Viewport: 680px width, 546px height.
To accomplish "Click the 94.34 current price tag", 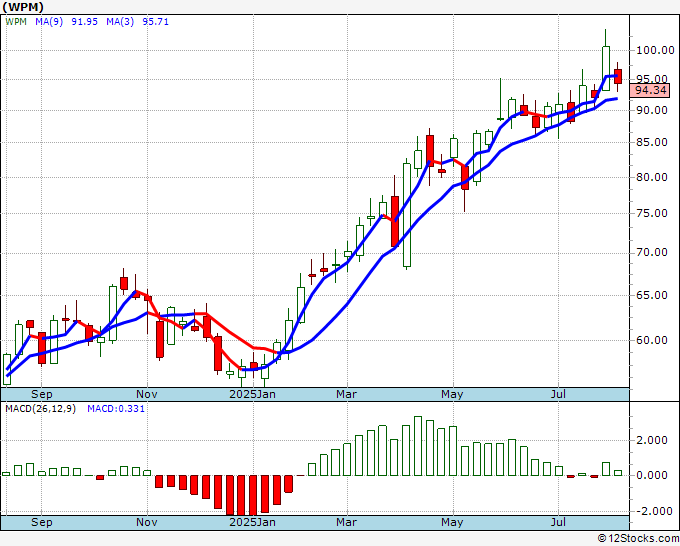I will point(650,90).
